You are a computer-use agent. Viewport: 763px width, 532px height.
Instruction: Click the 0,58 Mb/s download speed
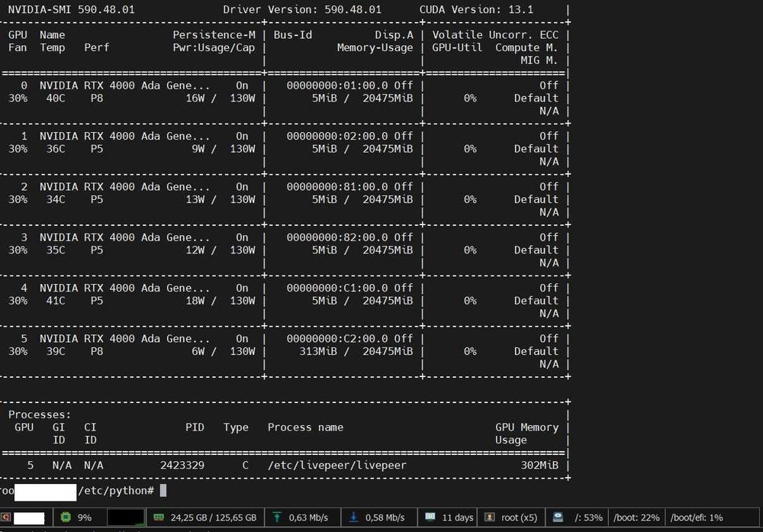[x=385, y=517]
